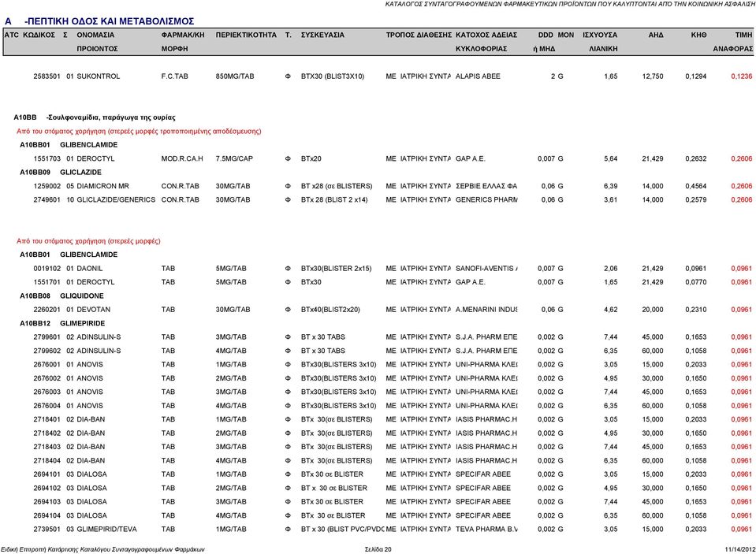Image resolution: width=756 pixels, height=554 pixels.
Task: Select the "7.5MG/CAP" strength cell
Action: coord(234,158)
